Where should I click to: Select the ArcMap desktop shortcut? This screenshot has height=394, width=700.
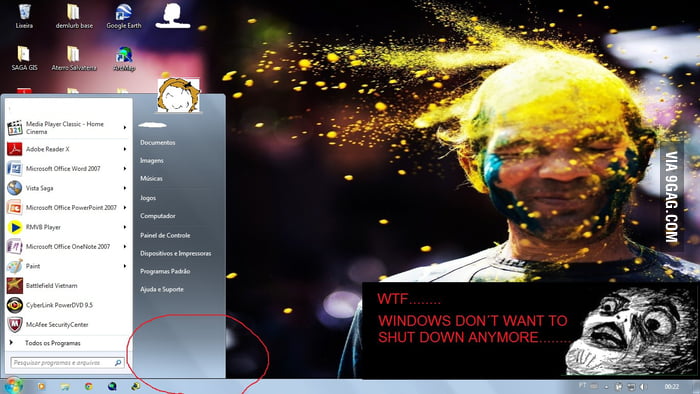(124, 59)
